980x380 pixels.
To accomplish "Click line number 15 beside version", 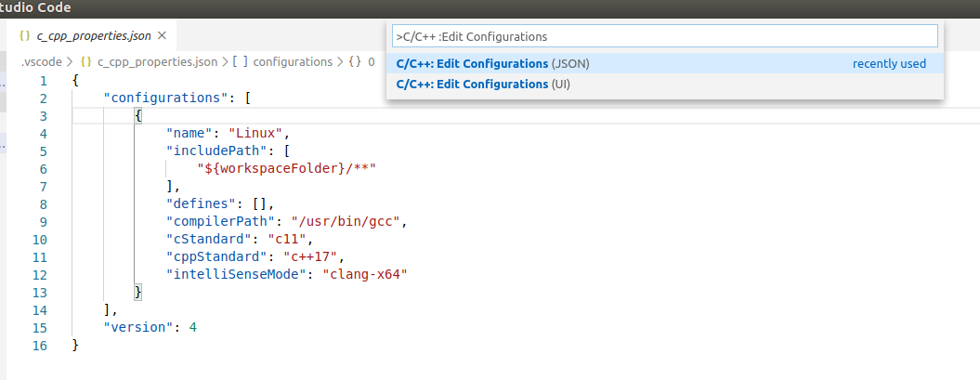I will [40, 327].
